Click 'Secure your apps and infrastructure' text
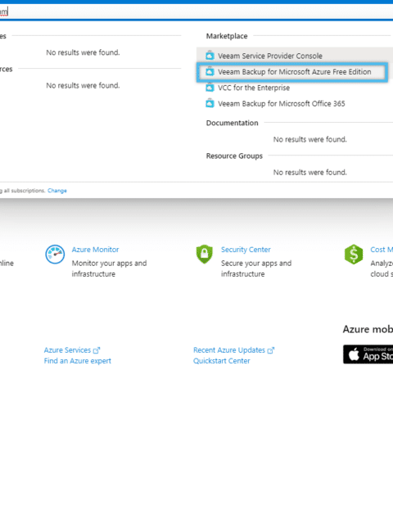The width and height of the screenshot is (393, 532). pos(256,268)
